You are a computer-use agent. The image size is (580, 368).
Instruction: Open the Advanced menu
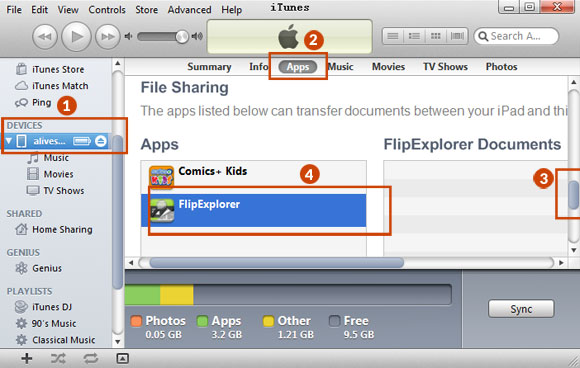189,10
